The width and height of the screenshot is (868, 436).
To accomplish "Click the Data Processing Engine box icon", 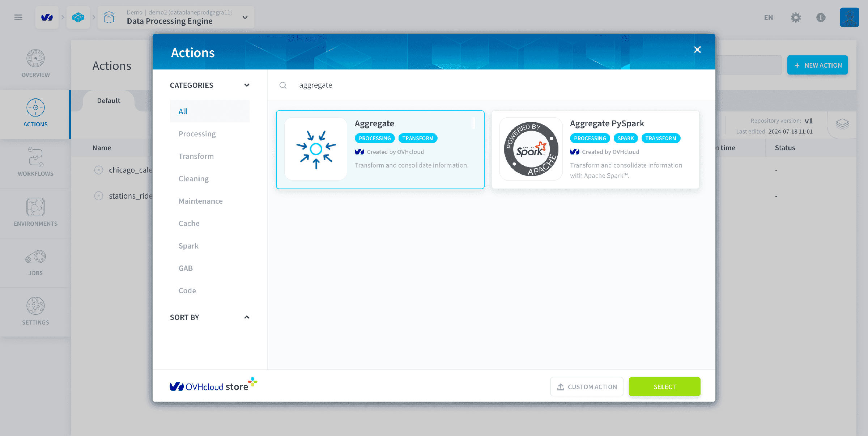I will (x=109, y=17).
